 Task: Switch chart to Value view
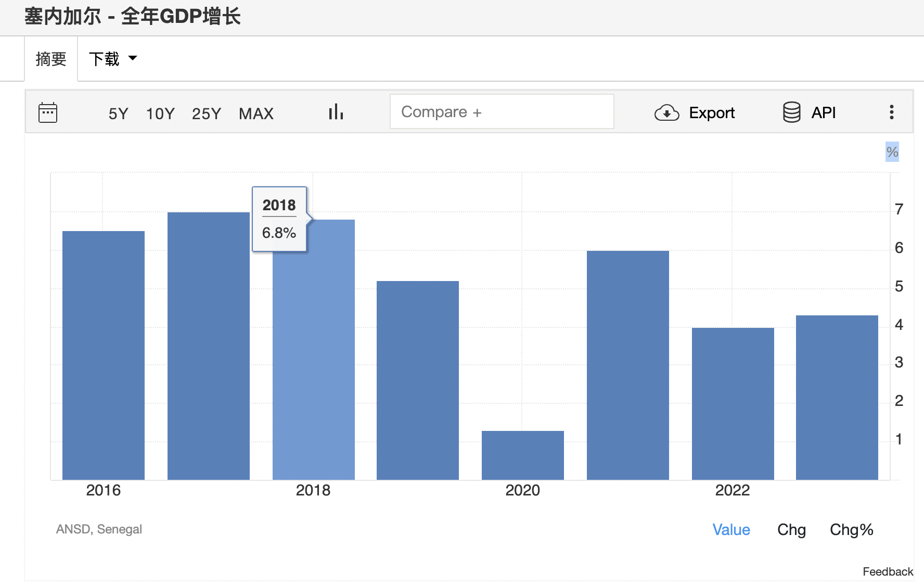pos(731,530)
